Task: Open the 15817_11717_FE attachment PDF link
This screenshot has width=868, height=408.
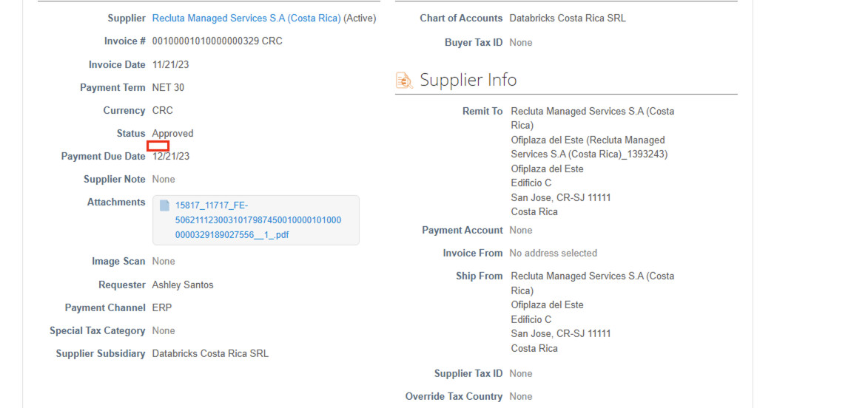Action: pyautogui.click(x=258, y=220)
